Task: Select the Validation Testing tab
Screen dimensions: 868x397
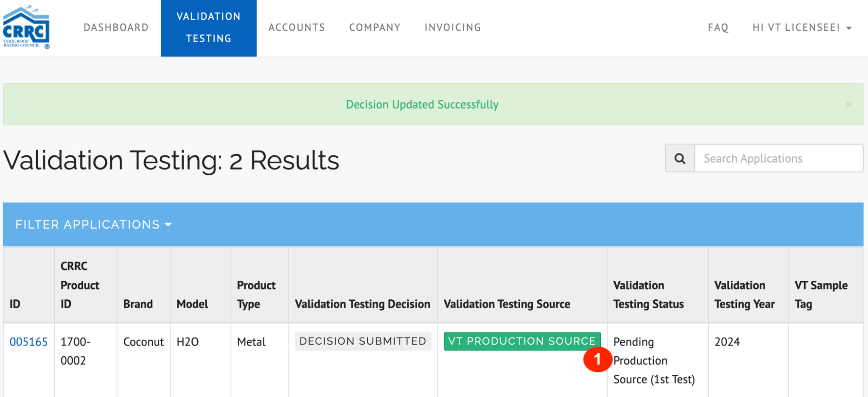Action: [x=208, y=28]
